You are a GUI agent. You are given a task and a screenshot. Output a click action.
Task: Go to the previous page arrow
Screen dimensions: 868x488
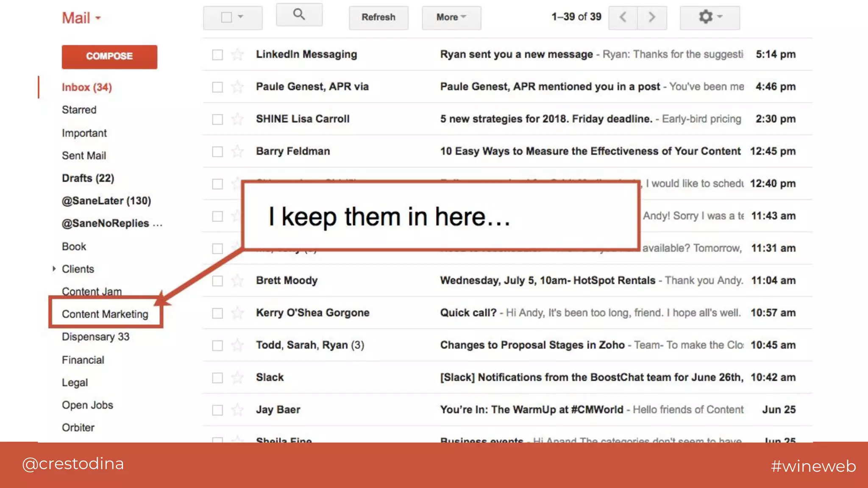[x=623, y=17]
